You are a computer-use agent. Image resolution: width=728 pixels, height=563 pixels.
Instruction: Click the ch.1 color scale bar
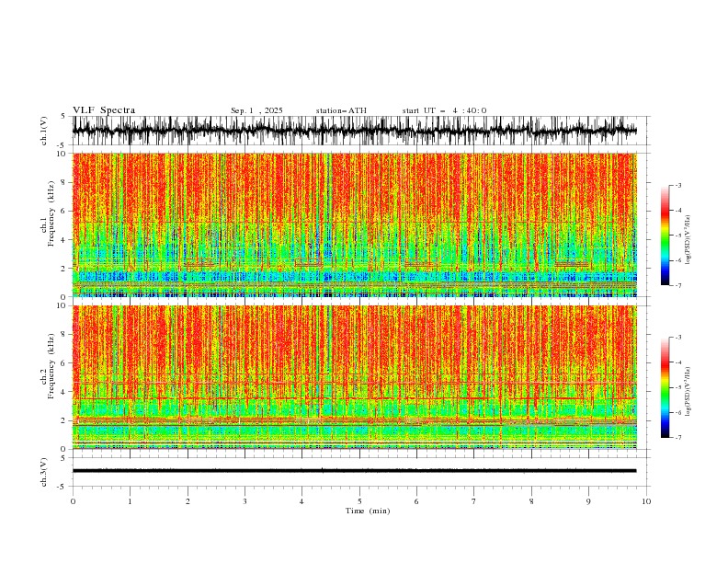[x=665, y=236]
